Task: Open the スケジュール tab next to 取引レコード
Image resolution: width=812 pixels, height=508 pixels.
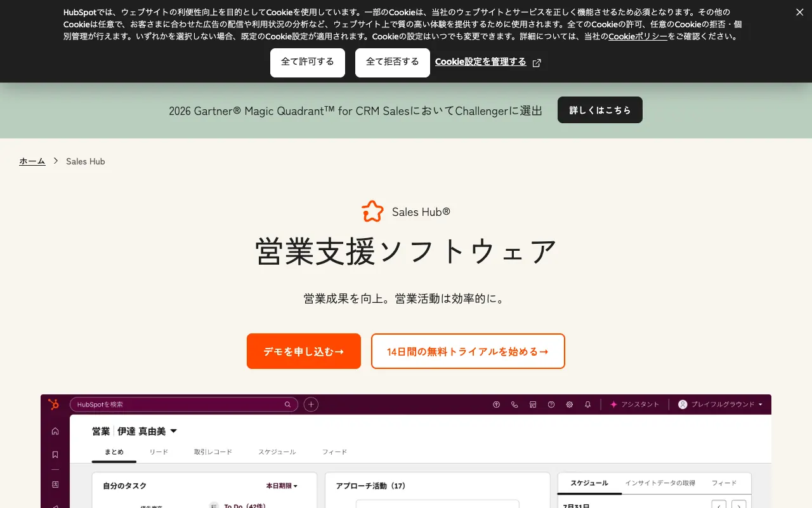Action: tap(277, 452)
